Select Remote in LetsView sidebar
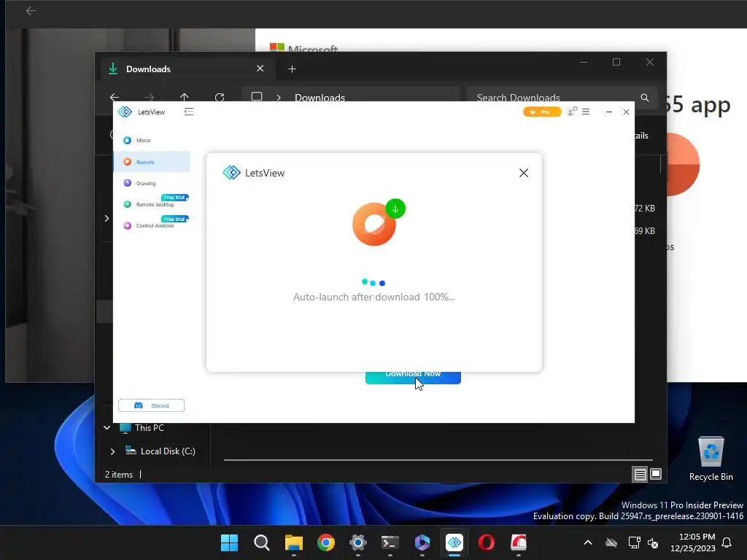This screenshot has width=747, height=560. 152,162
